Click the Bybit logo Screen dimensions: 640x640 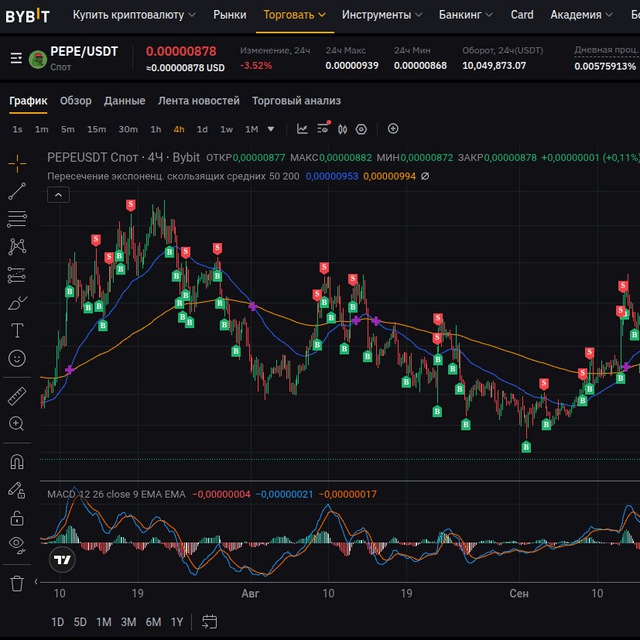point(27,16)
